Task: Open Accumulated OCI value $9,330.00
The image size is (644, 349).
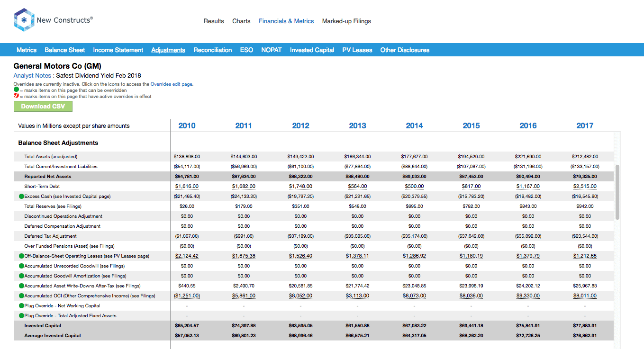Action: click(x=528, y=296)
